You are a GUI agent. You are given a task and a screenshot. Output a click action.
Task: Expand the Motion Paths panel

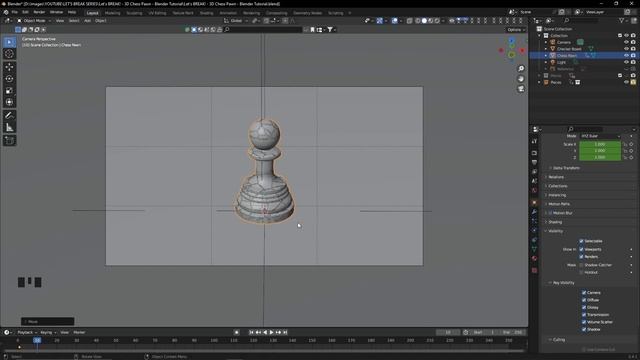tap(558, 204)
